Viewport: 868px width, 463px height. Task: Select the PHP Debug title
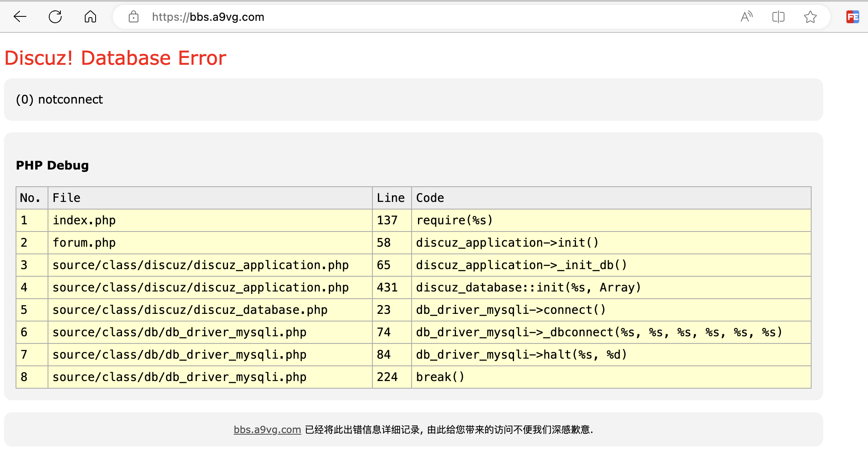point(52,165)
